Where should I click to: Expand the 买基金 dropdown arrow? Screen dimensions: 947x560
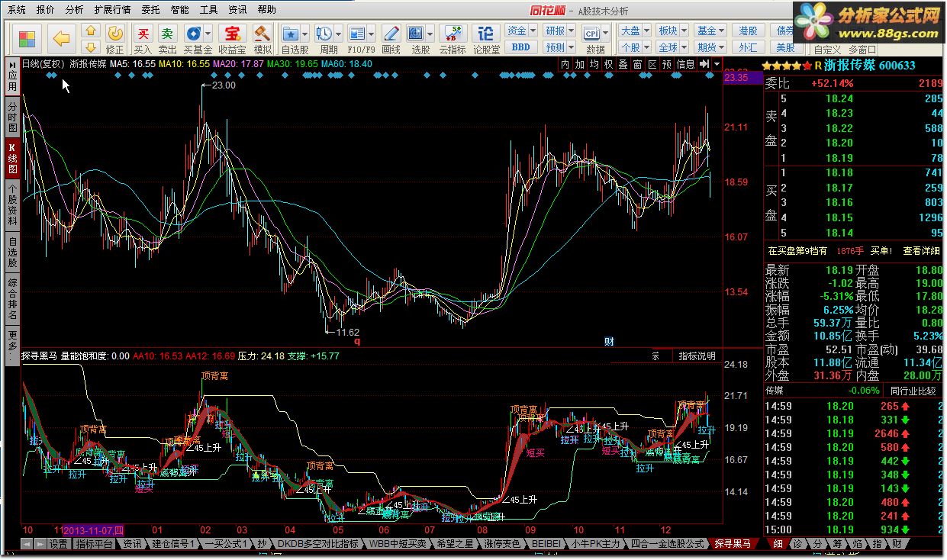tap(208, 34)
